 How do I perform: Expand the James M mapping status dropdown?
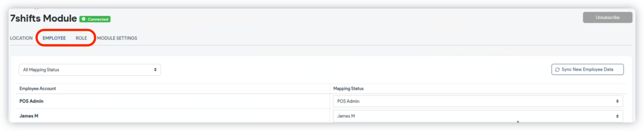pyautogui.click(x=477, y=116)
